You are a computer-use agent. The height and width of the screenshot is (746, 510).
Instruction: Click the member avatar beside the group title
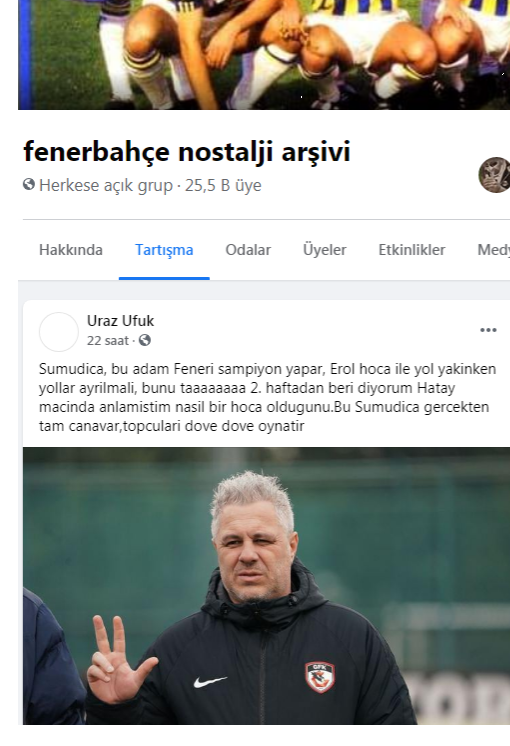point(494,175)
